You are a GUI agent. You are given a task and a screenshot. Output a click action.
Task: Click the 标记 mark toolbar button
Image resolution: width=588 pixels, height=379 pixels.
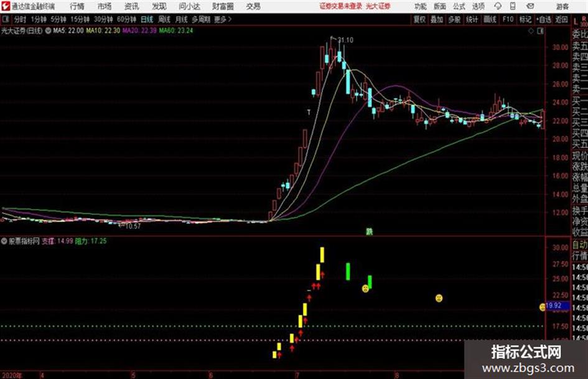pos(525,19)
